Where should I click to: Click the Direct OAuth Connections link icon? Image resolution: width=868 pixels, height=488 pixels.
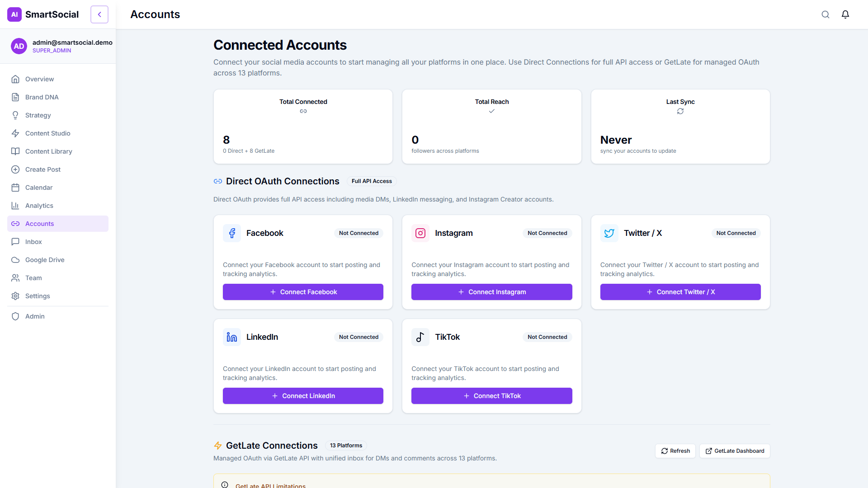(218, 181)
